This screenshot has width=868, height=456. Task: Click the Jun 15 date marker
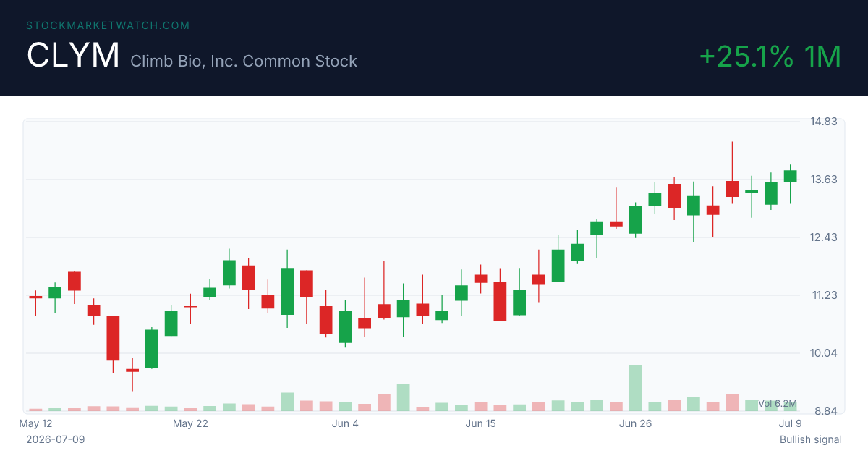[480, 423]
